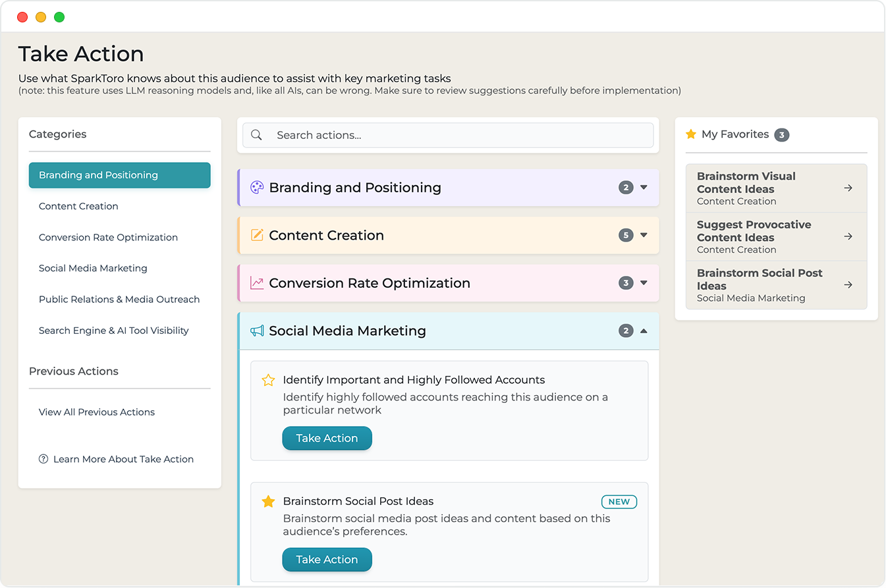Favorite Identify Important and Highly Followed Accounts
Screen dimensions: 886x588
click(268, 380)
